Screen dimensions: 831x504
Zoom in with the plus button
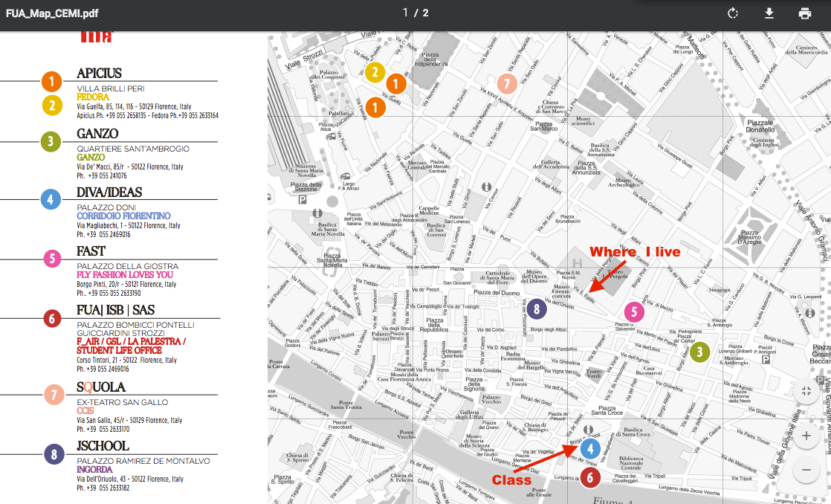(806, 436)
